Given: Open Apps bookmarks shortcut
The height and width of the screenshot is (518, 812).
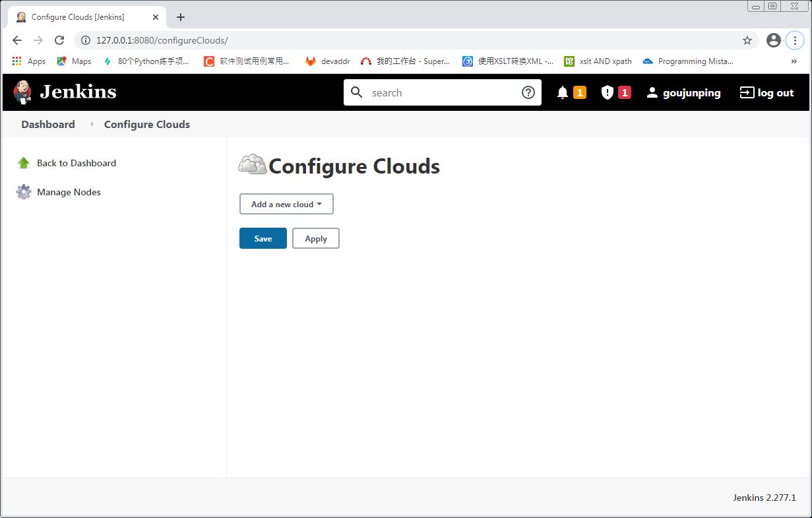Looking at the screenshot, I should click(29, 61).
